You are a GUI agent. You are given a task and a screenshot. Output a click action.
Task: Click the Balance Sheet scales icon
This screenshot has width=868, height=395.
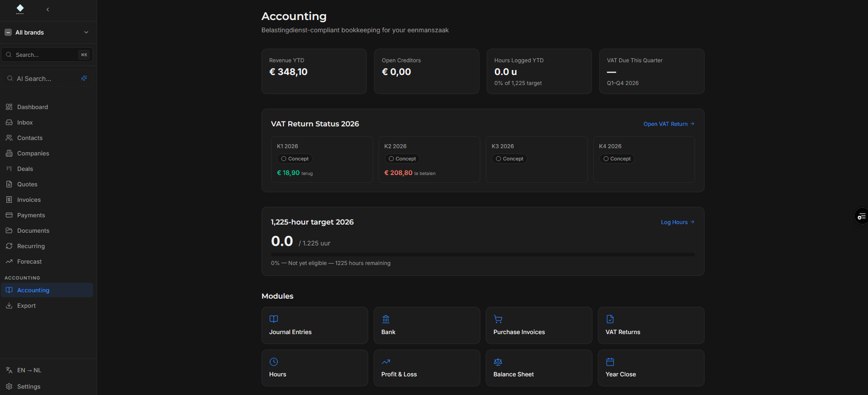[498, 362]
